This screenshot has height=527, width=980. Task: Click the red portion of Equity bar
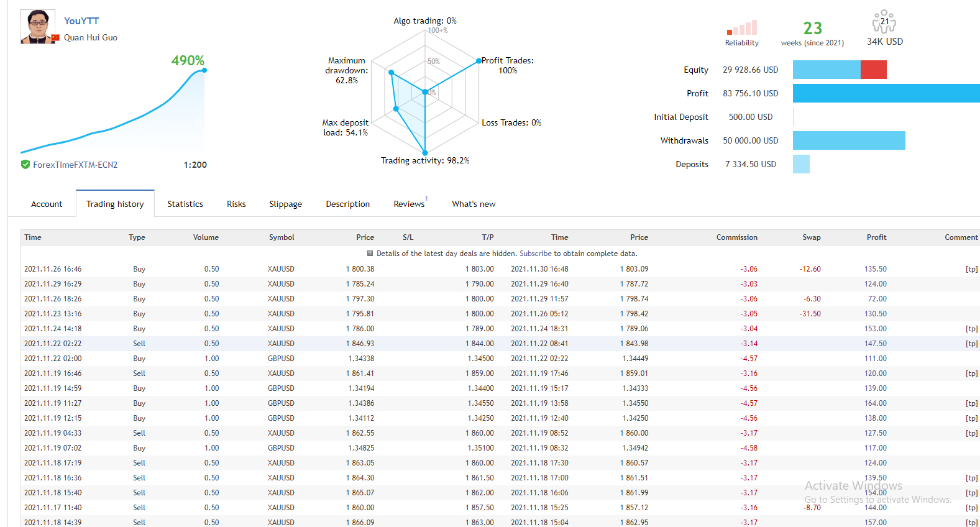coord(873,70)
